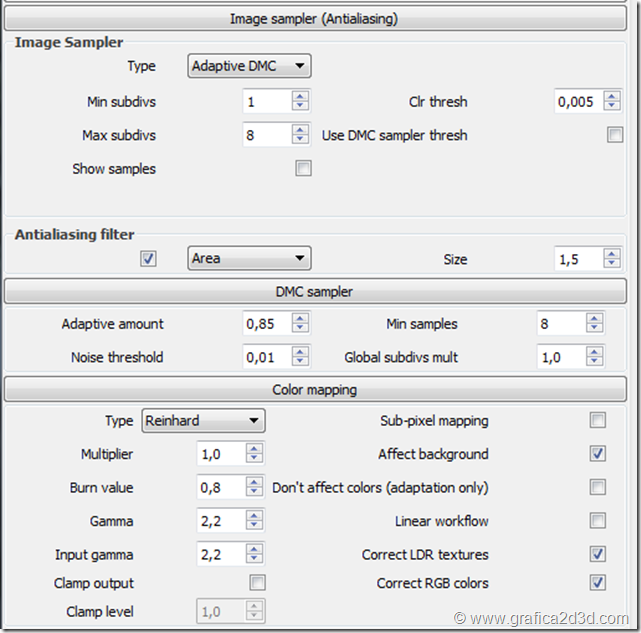The image size is (641, 633).
Task: Adjust the Clr thresh spinner
Action: click(612, 102)
